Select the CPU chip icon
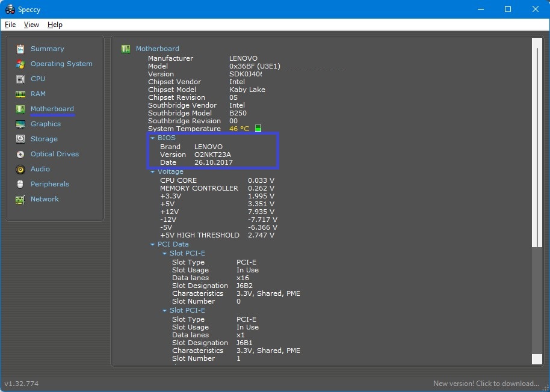The width and height of the screenshot is (550, 392). pyautogui.click(x=20, y=79)
